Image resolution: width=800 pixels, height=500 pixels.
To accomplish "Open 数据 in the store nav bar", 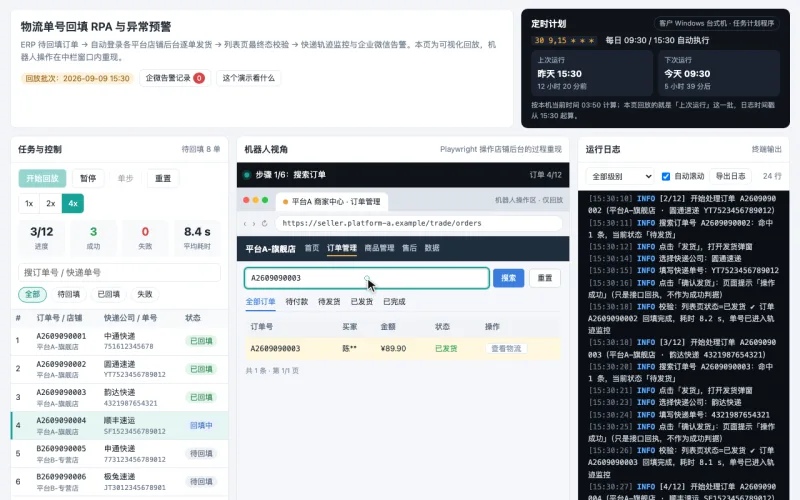I will point(432,248).
